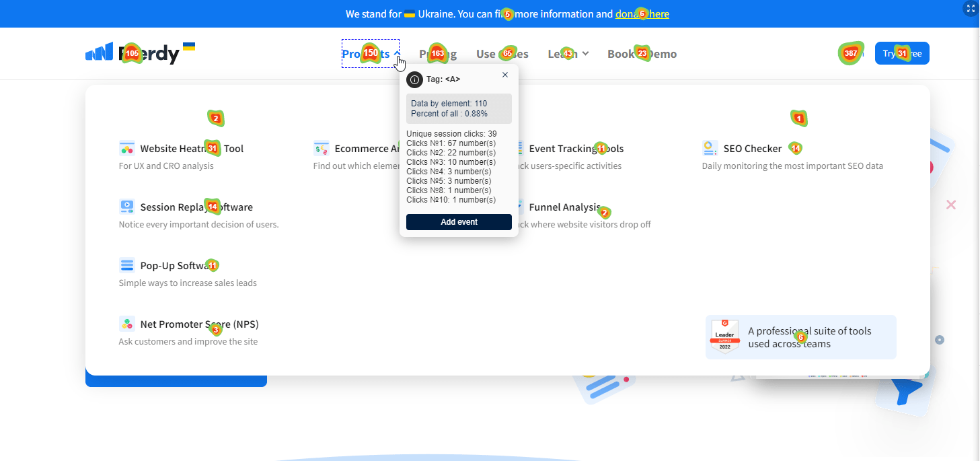Click the Website Heatmap Tool icon
The height and width of the screenshot is (461, 980).
[127, 149]
